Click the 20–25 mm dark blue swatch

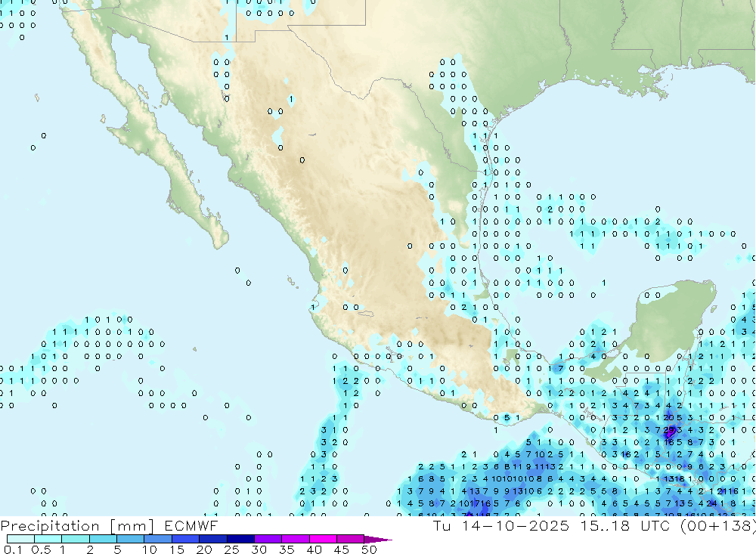[x=213, y=539]
